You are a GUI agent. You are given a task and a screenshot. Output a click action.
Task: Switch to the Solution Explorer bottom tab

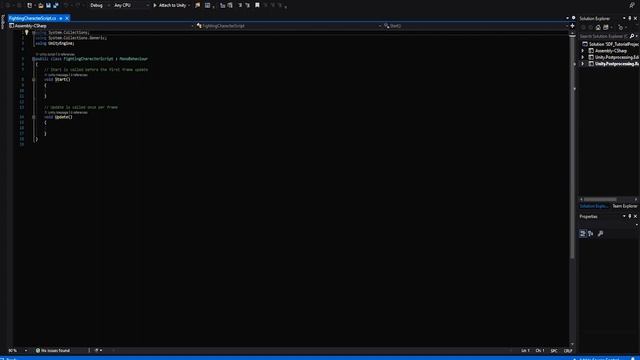coord(594,206)
